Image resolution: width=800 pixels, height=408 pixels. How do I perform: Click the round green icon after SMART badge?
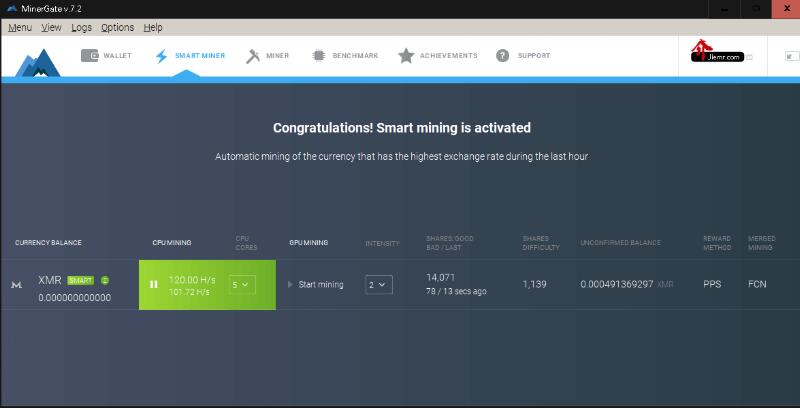click(x=105, y=280)
